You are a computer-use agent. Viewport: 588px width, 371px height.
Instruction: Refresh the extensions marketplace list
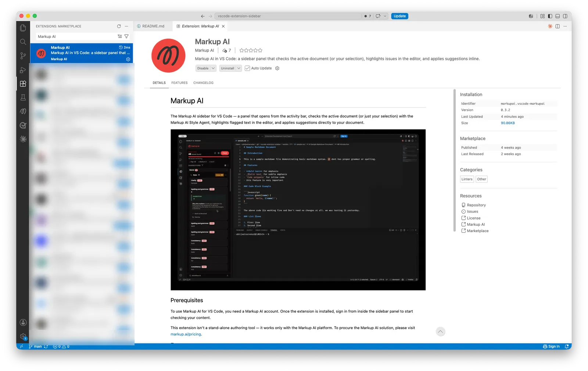119,26
